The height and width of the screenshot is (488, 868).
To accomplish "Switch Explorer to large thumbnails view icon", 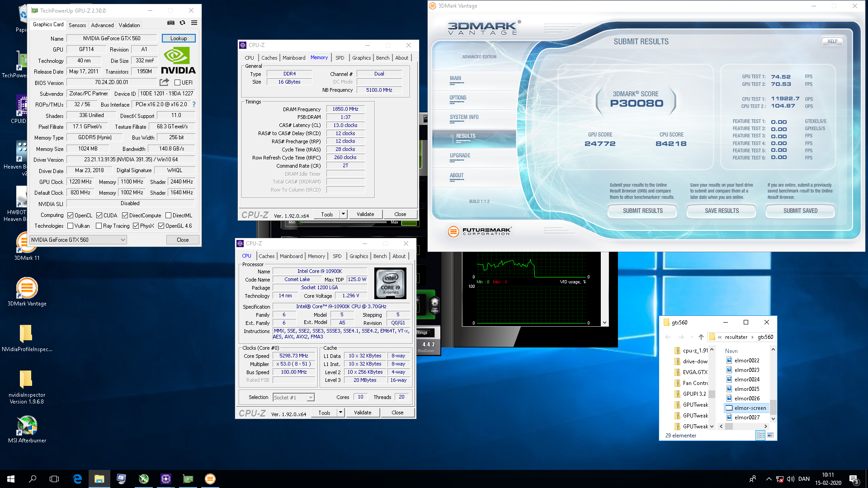I will pyautogui.click(x=770, y=435).
